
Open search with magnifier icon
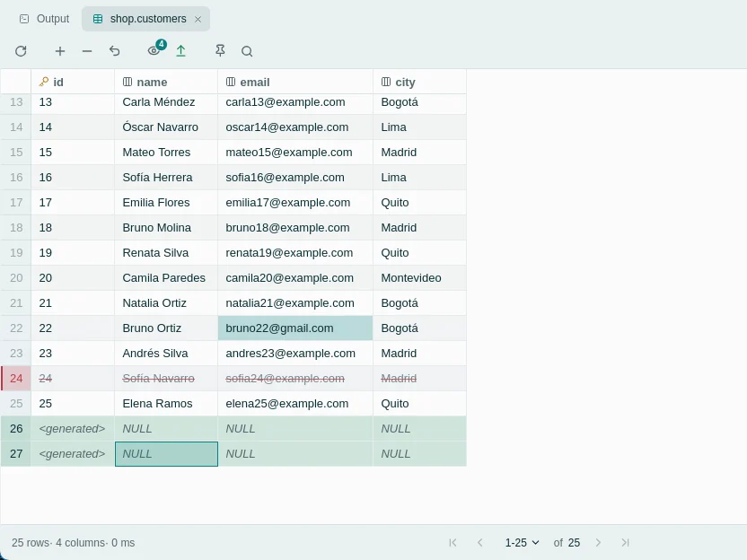247,51
